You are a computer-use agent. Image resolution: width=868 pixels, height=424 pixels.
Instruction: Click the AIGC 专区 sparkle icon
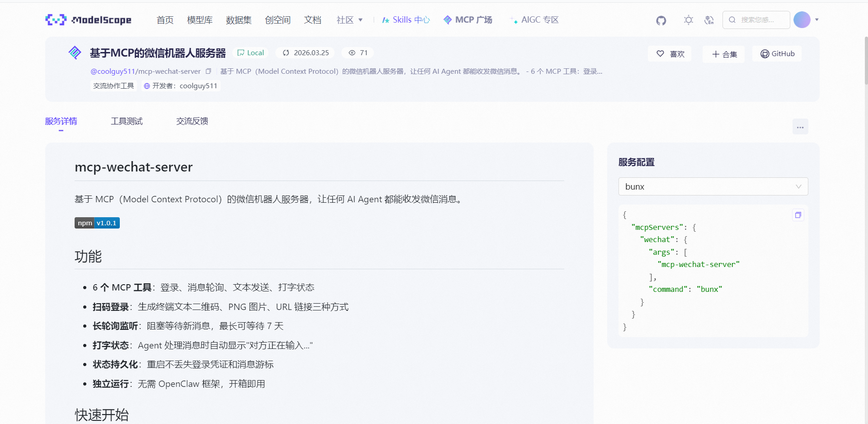(514, 20)
